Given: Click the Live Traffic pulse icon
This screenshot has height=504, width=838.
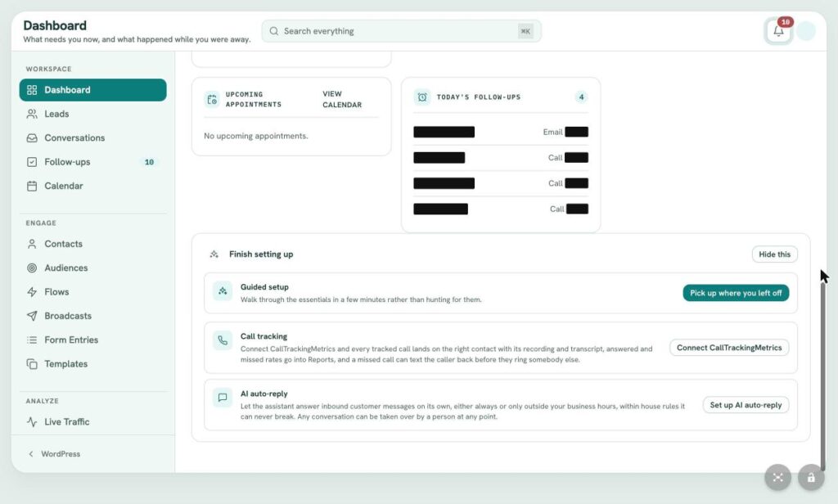Looking at the screenshot, I should point(32,421).
